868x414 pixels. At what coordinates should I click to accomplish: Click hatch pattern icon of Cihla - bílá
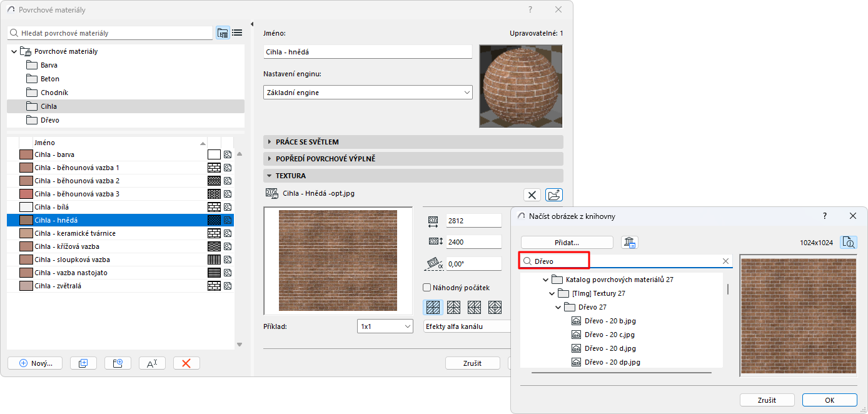tap(214, 207)
